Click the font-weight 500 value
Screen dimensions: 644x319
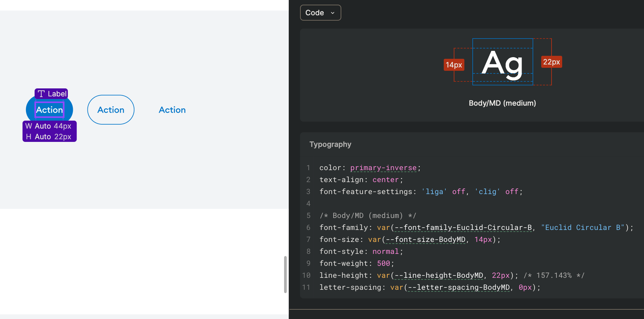[383, 264]
